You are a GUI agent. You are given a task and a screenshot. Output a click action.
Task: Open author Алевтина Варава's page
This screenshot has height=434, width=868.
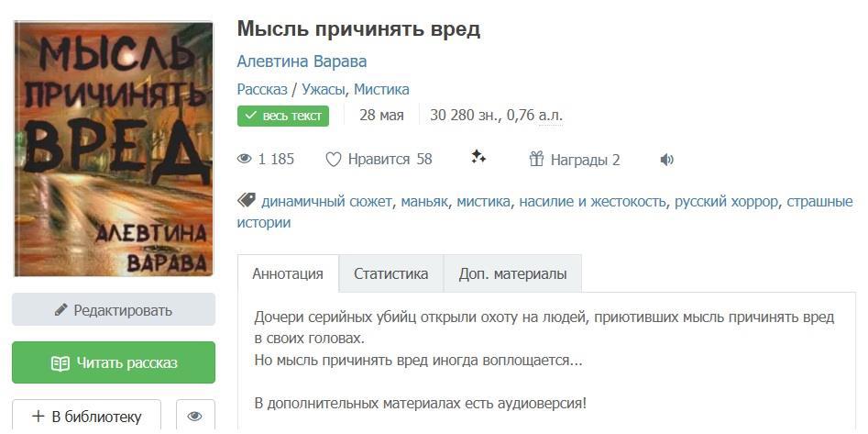click(302, 61)
